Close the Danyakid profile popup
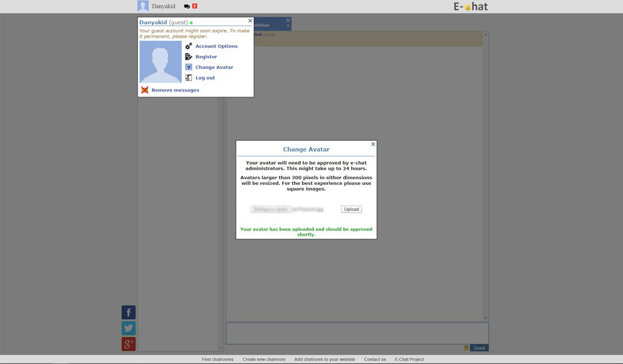The image size is (623, 364). (250, 21)
